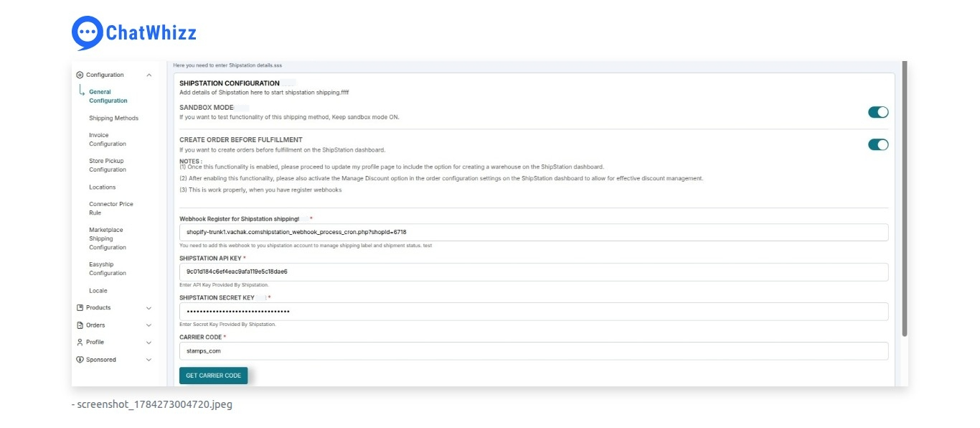Click the CARRIER CODE label
The width and height of the screenshot is (980, 428).
(200, 337)
